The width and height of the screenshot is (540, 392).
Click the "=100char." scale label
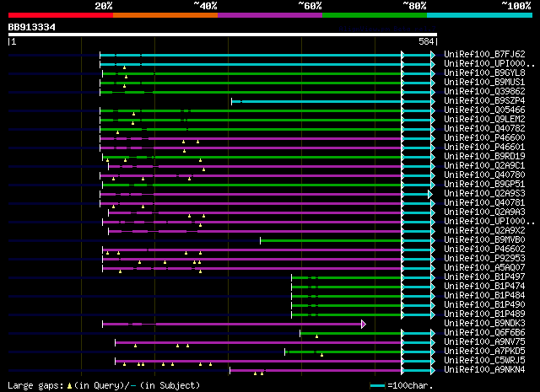pyautogui.click(x=410, y=385)
